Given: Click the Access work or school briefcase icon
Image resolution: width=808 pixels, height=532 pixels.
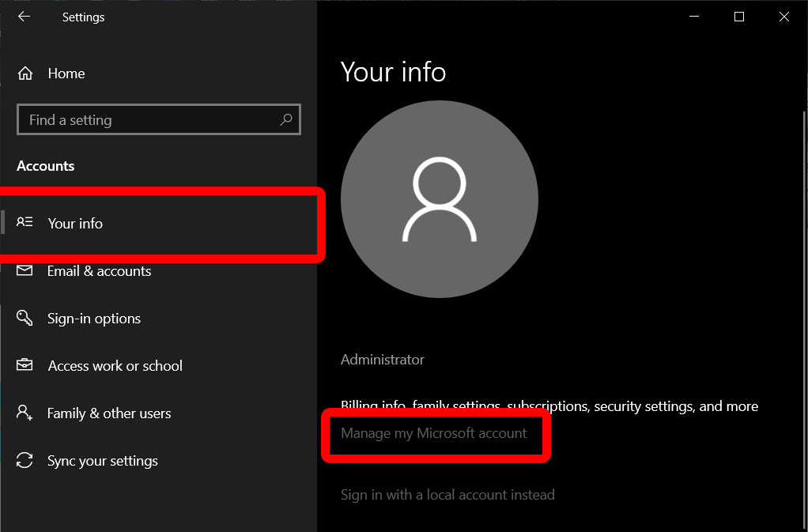Looking at the screenshot, I should coord(25,365).
